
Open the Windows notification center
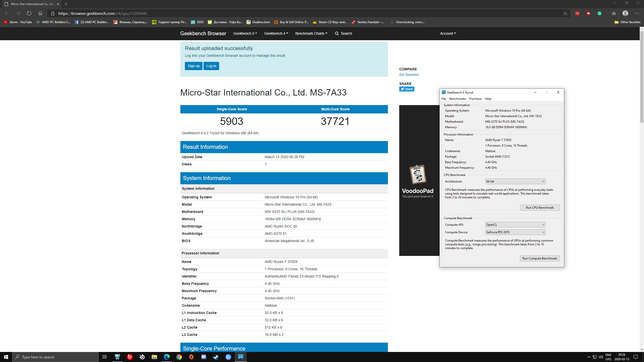pyautogui.click(x=636, y=357)
